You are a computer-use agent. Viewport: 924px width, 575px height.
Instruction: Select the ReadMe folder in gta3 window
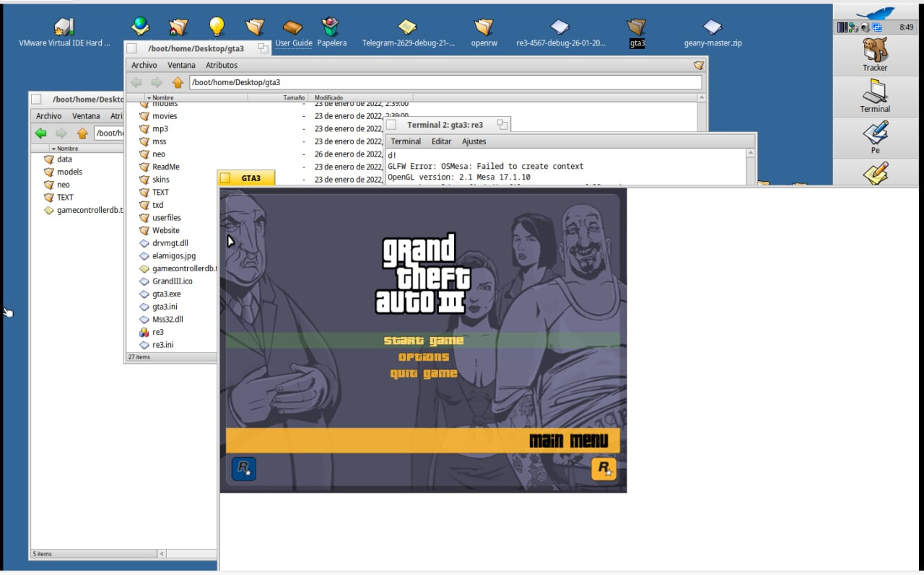[159, 167]
